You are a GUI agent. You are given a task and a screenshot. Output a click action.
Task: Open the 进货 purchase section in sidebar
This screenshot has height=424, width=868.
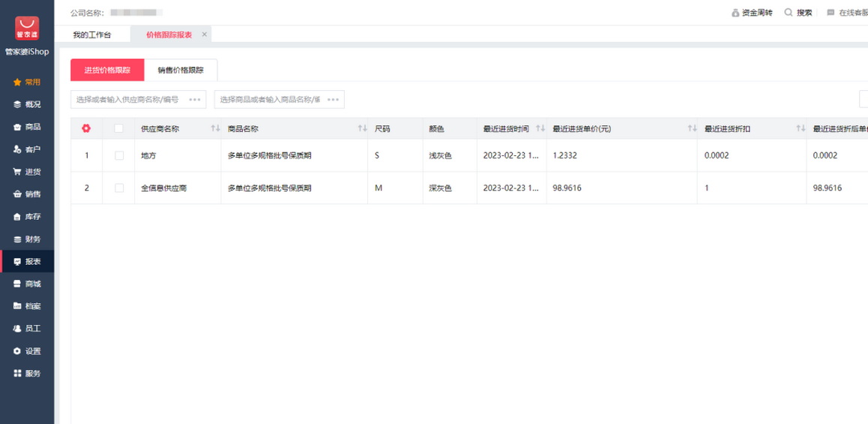point(27,172)
